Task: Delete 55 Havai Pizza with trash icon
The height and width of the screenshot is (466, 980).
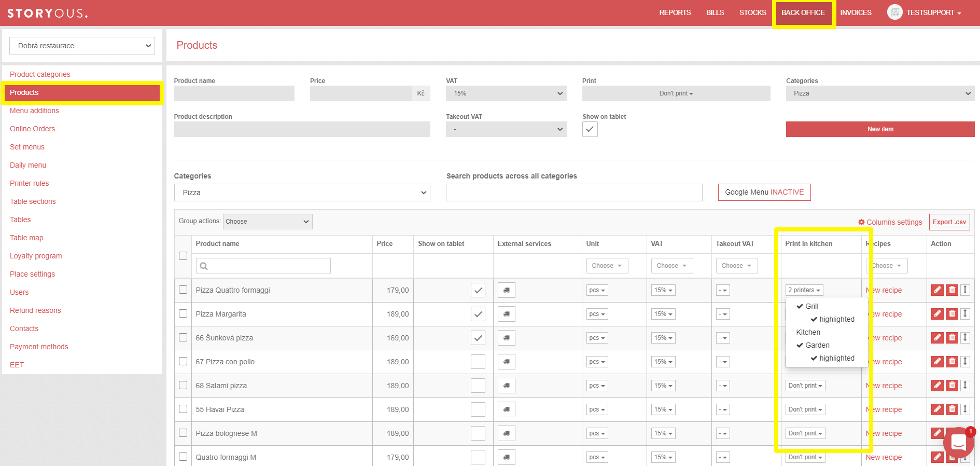Action: coord(952,409)
